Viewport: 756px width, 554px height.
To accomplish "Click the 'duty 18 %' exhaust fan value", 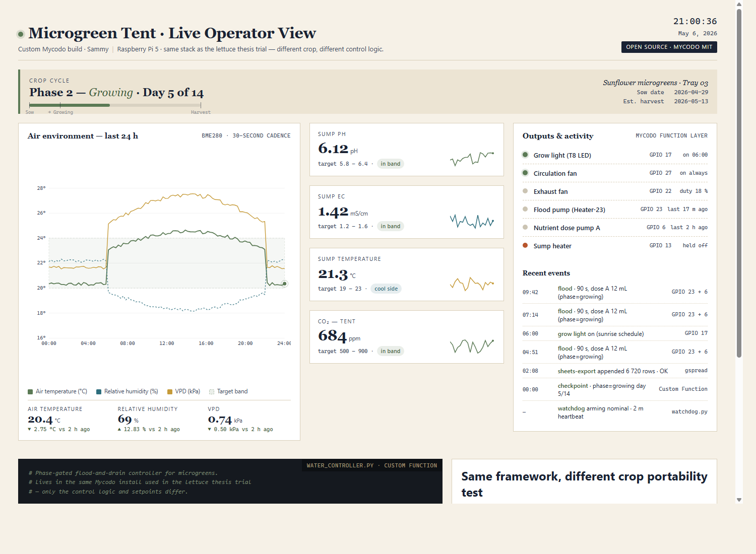I will [x=694, y=191].
